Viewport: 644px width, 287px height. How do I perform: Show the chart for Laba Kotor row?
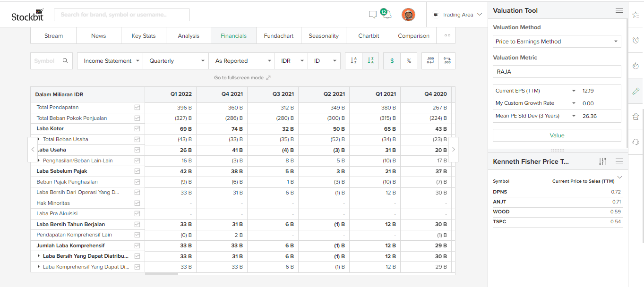click(x=137, y=129)
